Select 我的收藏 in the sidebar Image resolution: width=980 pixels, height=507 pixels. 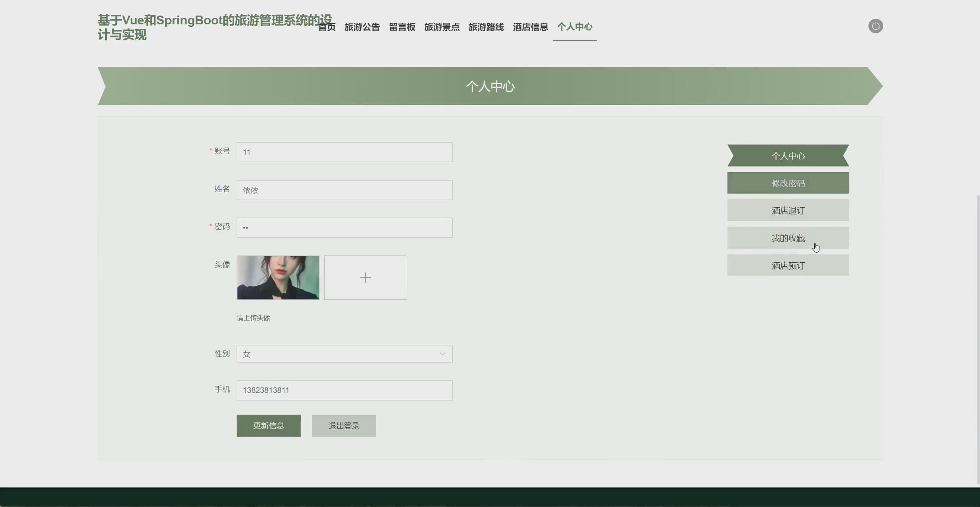click(788, 238)
